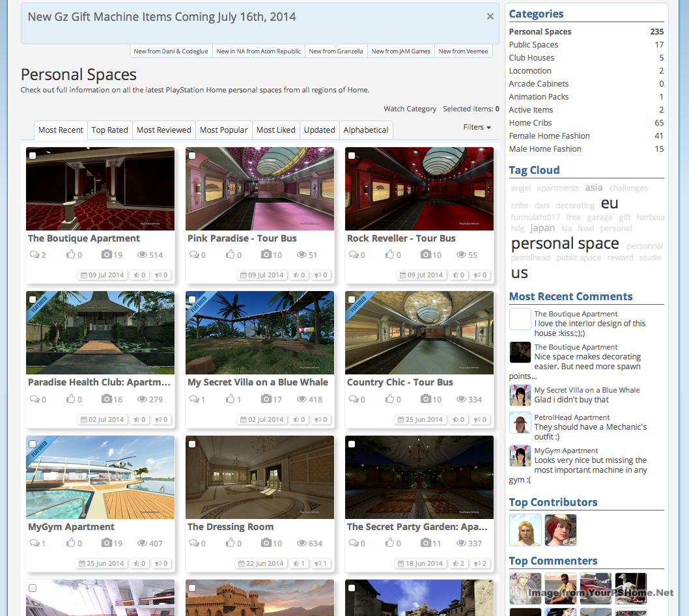Select the Most Liked tab
Image resolution: width=689 pixels, height=616 pixels.
(x=276, y=130)
